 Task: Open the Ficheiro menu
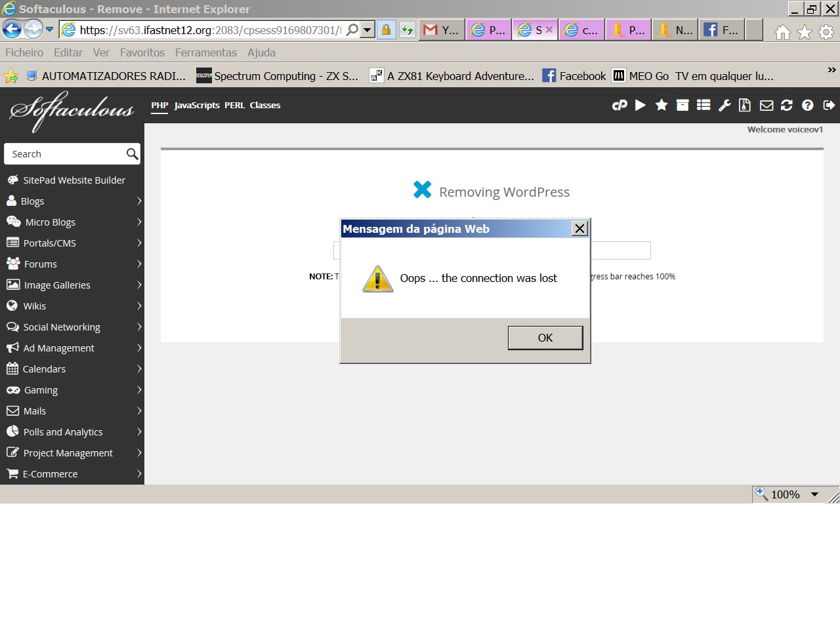point(24,52)
